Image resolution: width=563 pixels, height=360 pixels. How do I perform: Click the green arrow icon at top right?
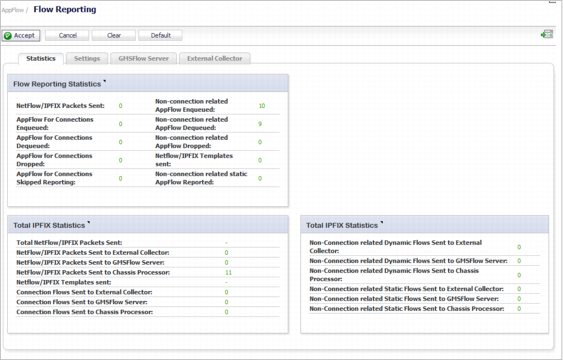pos(546,34)
